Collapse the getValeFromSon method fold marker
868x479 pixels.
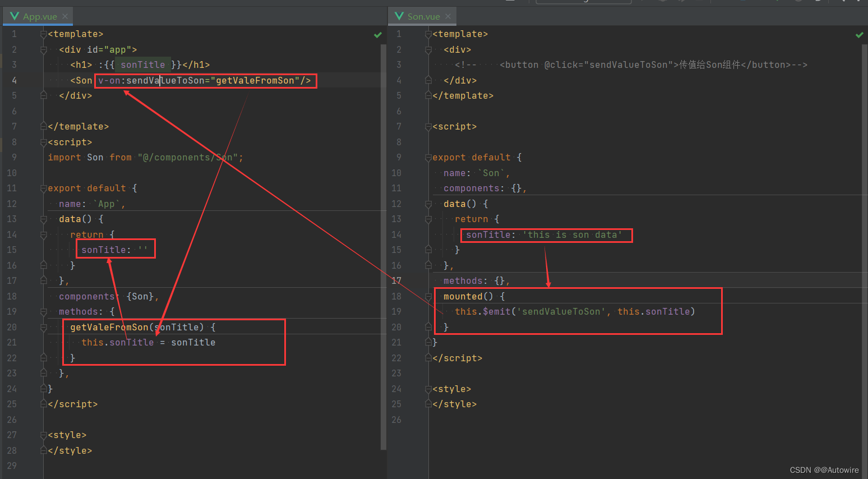tap(43, 328)
